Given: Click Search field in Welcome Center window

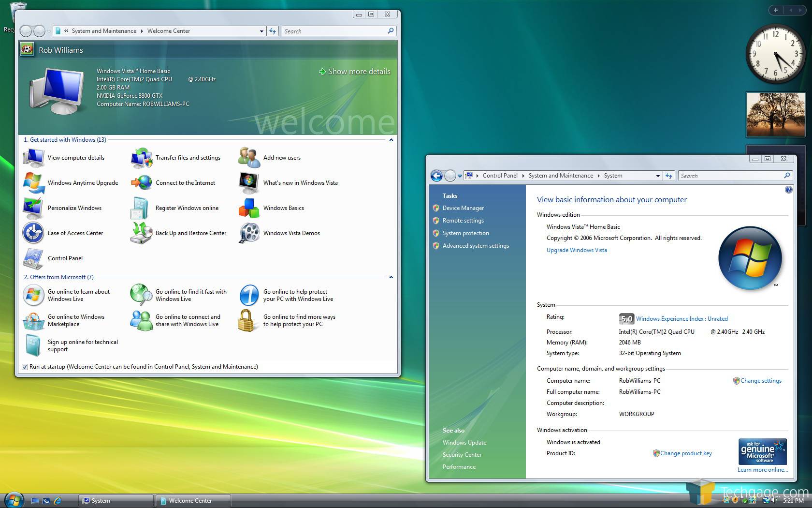Looking at the screenshot, I should [339, 31].
